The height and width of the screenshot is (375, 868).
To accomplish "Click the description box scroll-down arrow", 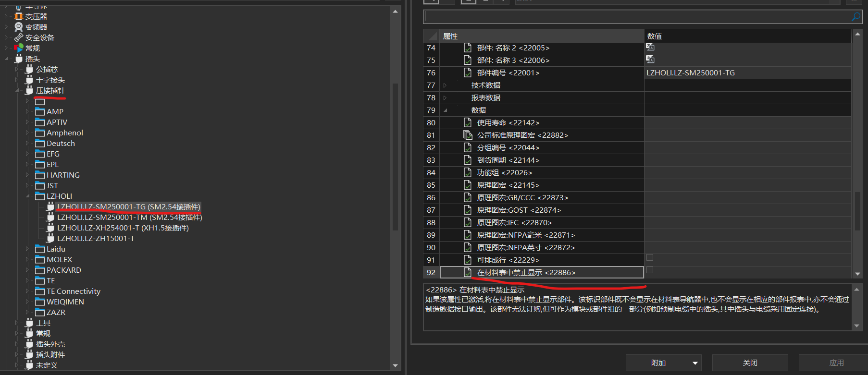I will pos(856,326).
